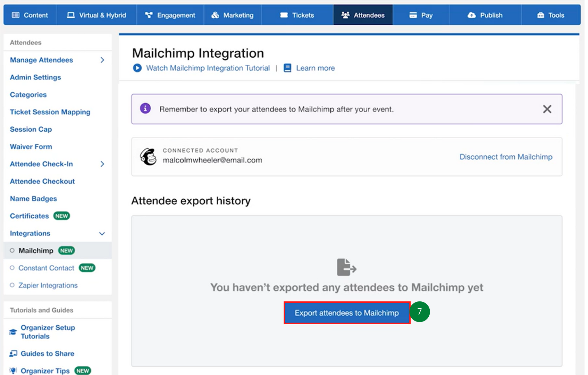Screen dimensions: 588x375
Task: Expand Manage Attendees chevron
Action: 102,60
